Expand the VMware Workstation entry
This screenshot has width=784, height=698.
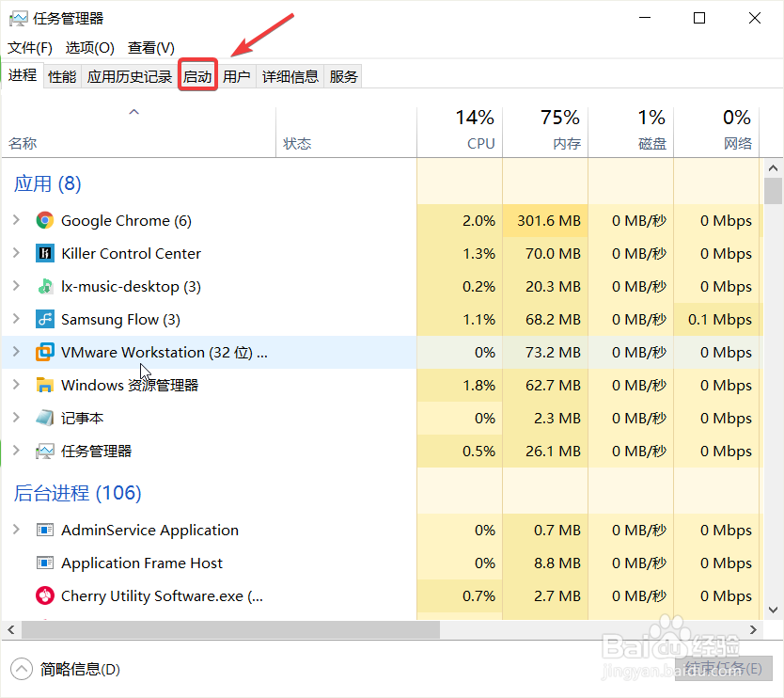coord(17,352)
